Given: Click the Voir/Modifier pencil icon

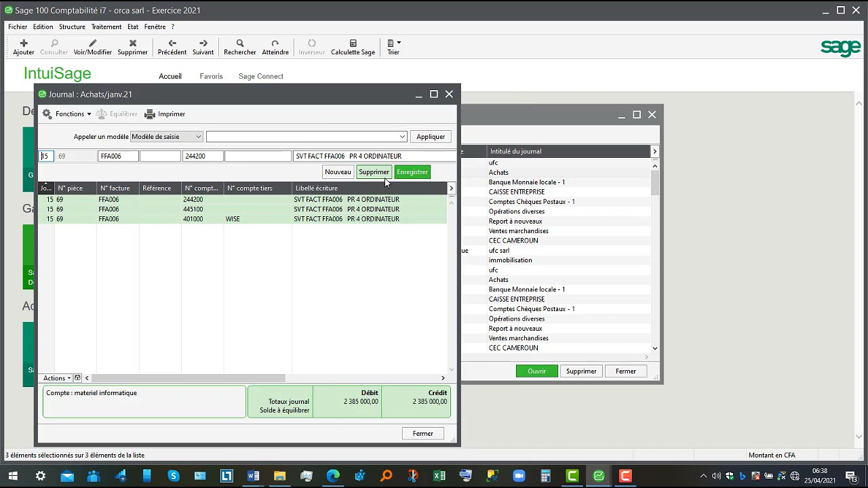Looking at the screenshot, I should tap(92, 47).
